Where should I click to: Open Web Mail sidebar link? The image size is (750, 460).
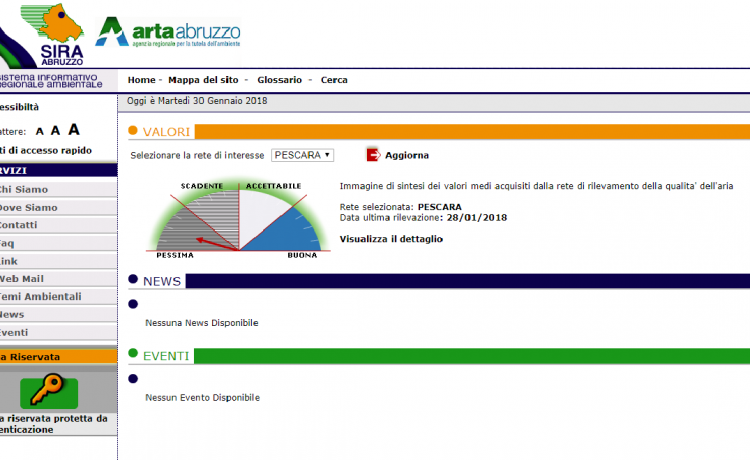26,279
